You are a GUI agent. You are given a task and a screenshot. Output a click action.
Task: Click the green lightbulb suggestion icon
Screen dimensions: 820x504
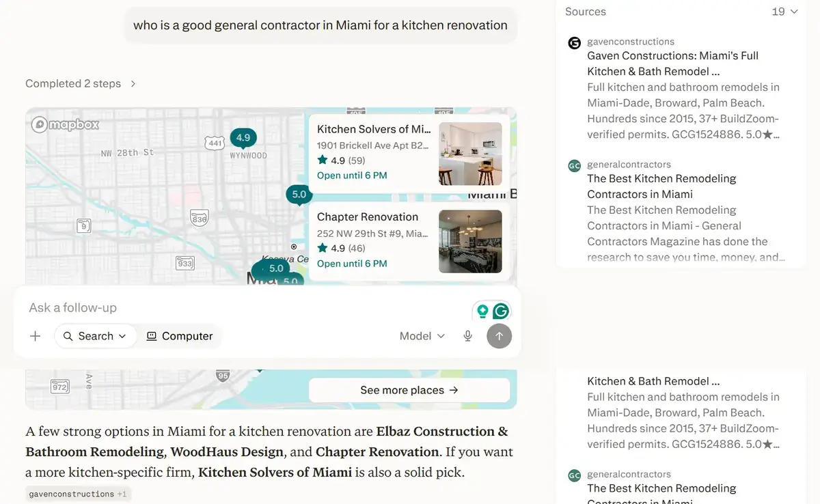pyautogui.click(x=482, y=312)
